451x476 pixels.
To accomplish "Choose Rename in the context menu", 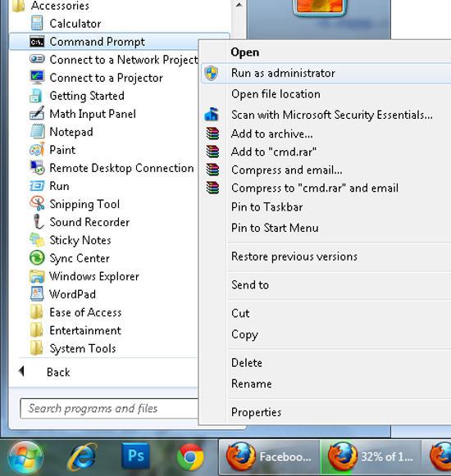I will [x=326, y=383].
